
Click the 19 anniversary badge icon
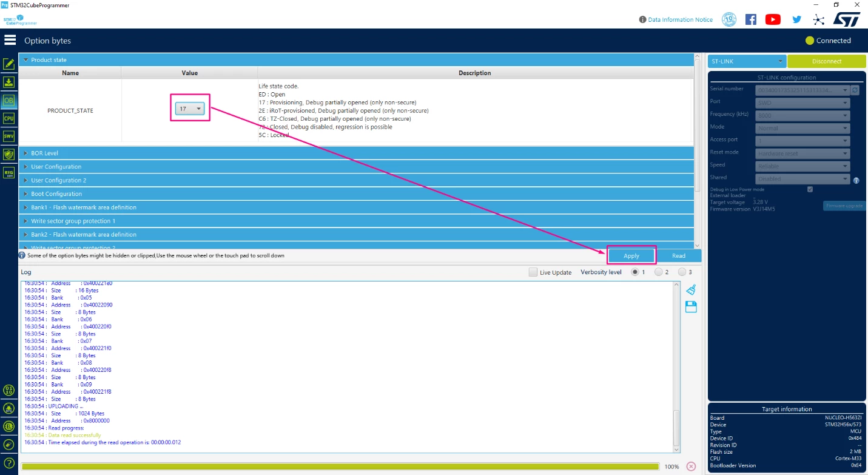(x=729, y=19)
